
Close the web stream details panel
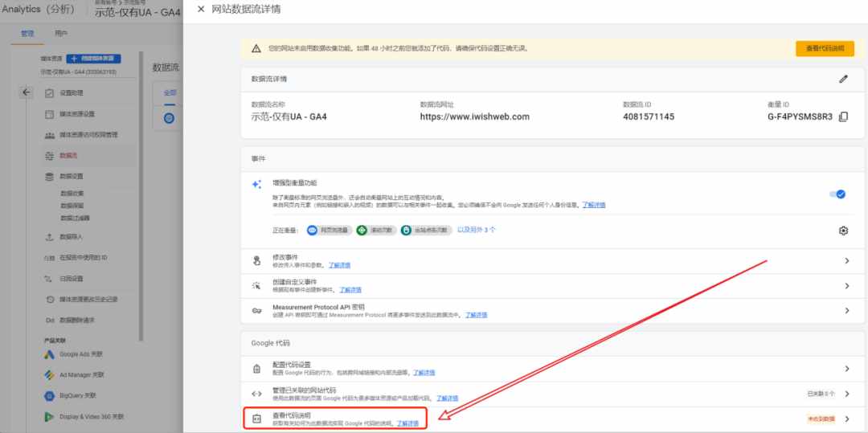(x=201, y=9)
